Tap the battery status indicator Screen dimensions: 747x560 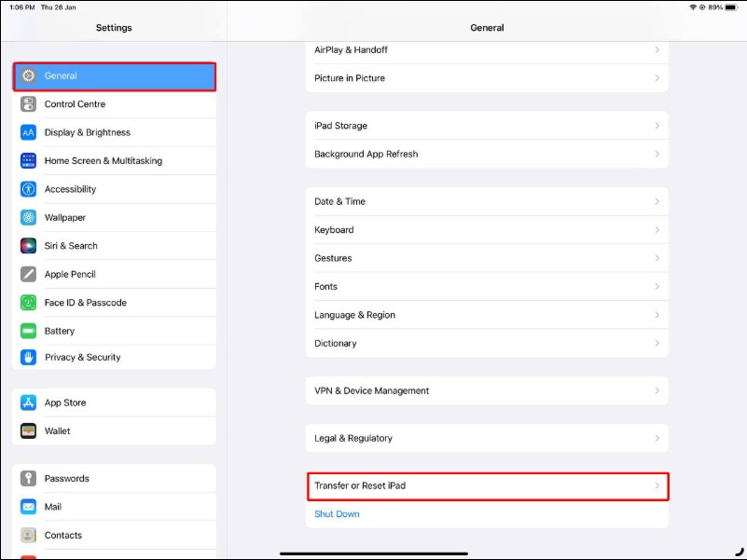pos(733,7)
